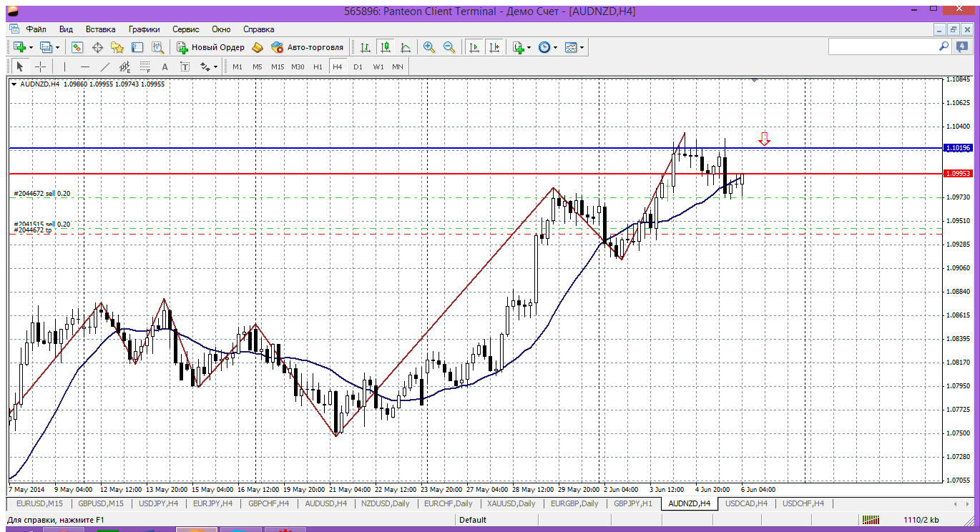Click the Zoom In magnifier icon

429,47
